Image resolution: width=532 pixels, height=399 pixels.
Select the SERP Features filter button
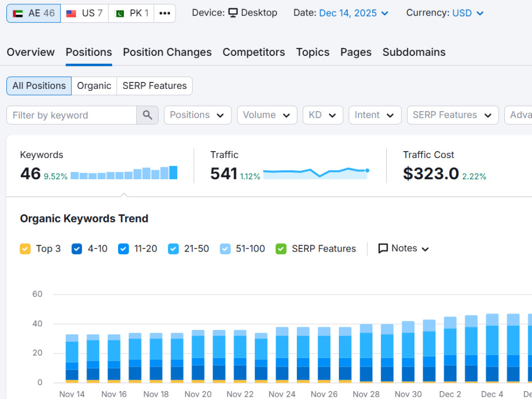(x=154, y=86)
